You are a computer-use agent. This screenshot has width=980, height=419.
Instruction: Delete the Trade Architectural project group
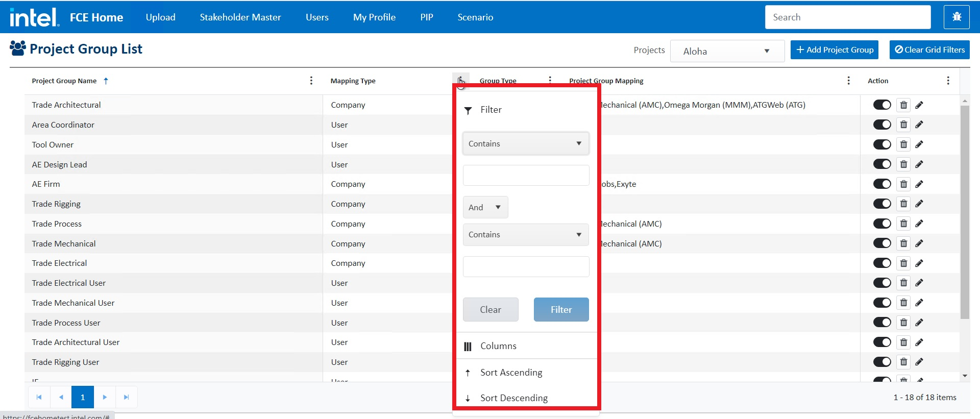(903, 105)
